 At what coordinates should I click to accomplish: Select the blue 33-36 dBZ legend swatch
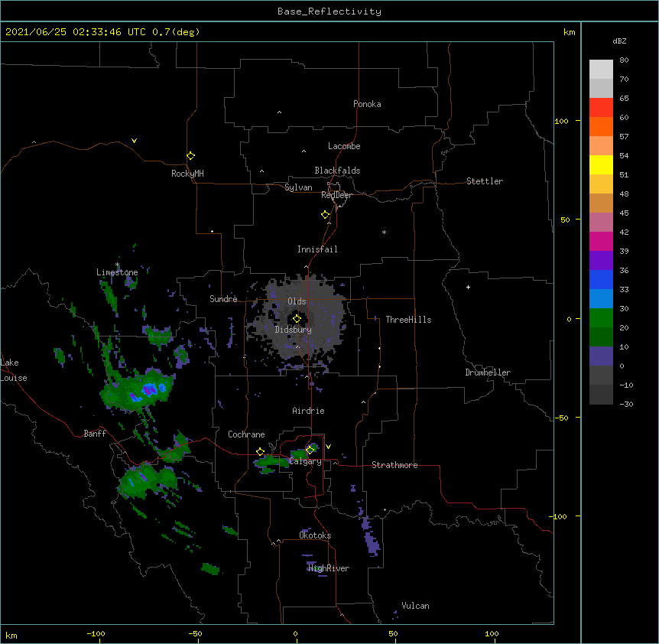(601, 279)
